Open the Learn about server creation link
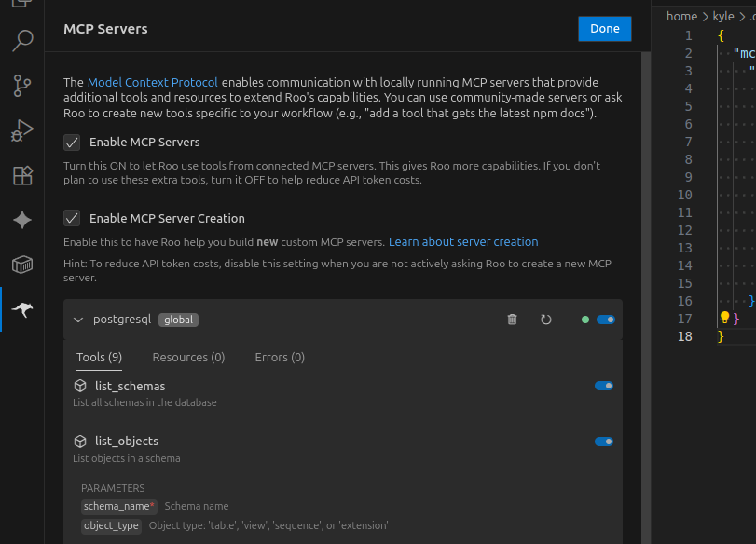The height and width of the screenshot is (544, 756). point(463,242)
